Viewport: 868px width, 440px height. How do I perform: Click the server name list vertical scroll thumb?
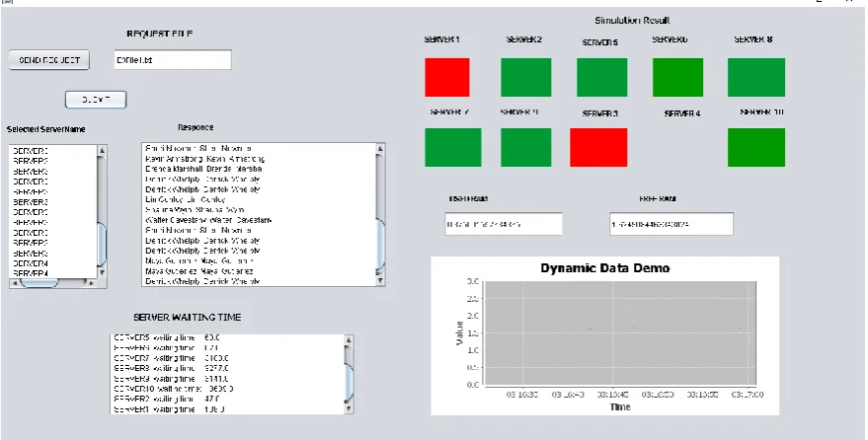click(x=102, y=244)
